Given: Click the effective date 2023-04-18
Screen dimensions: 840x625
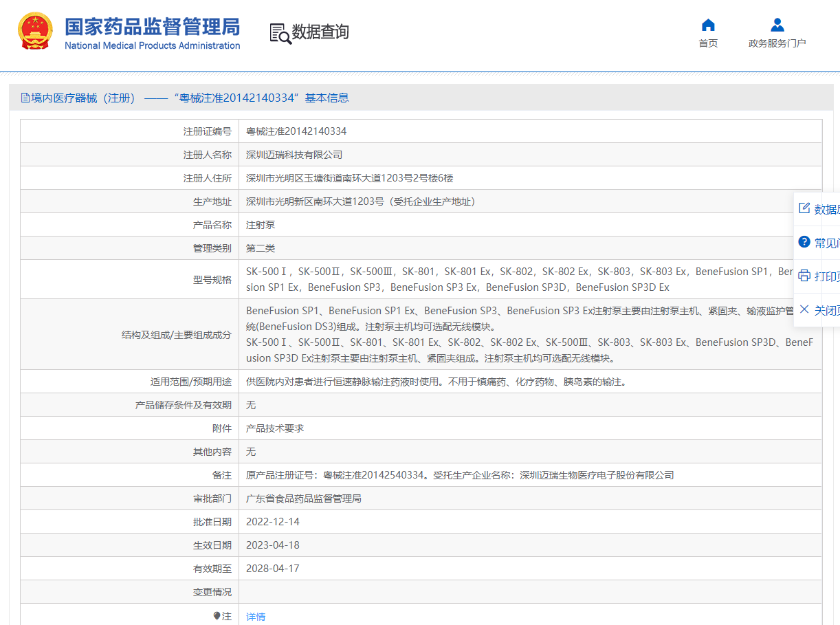Looking at the screenshot, I should click(273, 545).
